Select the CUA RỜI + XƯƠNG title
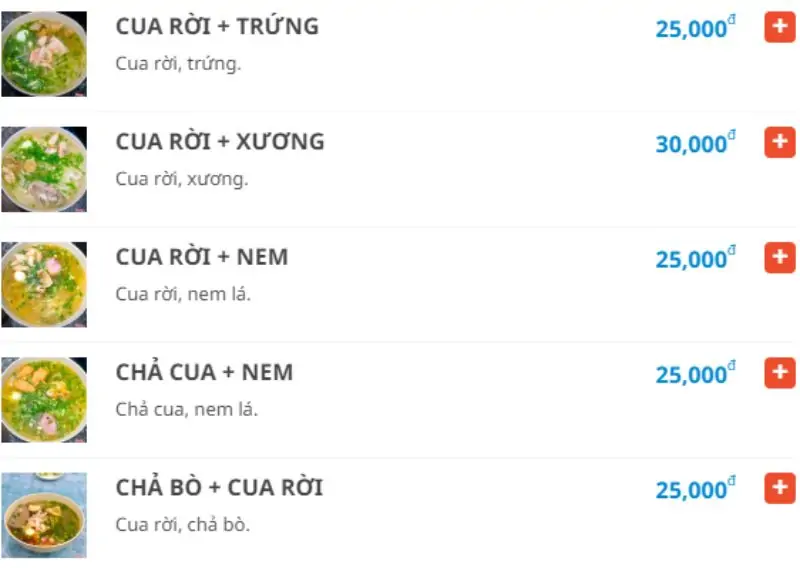The width and height of the screenshot is (800, 568). [x=220, y=142]
